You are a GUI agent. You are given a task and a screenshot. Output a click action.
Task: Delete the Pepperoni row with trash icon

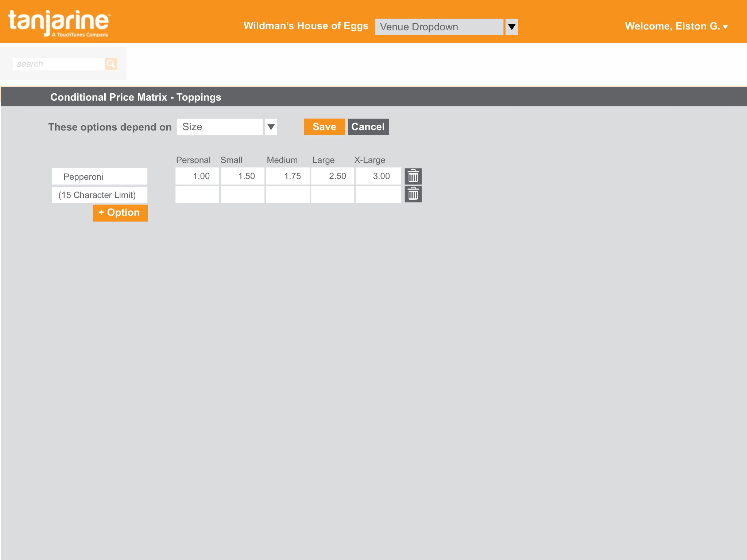click(x=413, y=176)
